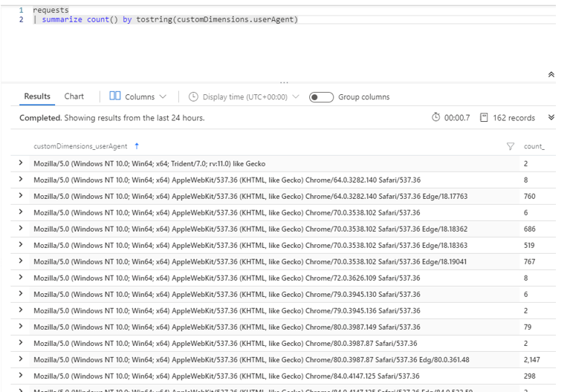570x392 pixels.
Task: Select the Chrome/80.0.3987.149 user agent text
Action: [x=227, y=327]
